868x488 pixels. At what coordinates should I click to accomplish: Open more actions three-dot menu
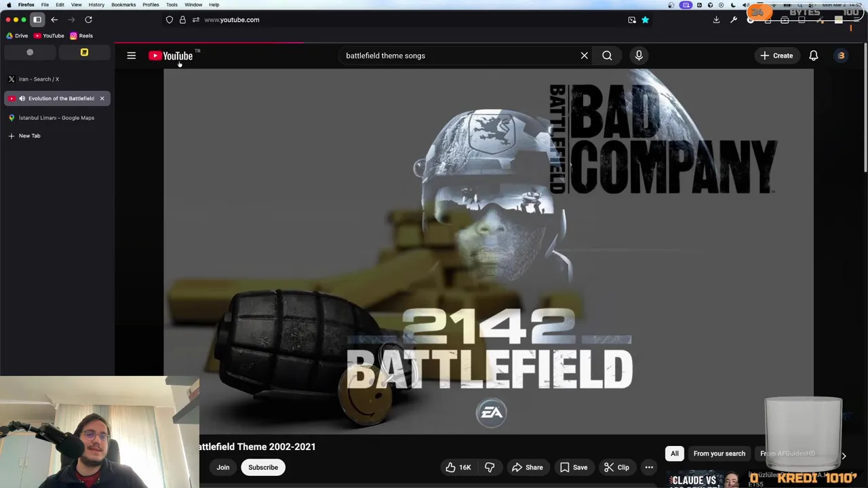pyautogui.click(x=649, y=467)
